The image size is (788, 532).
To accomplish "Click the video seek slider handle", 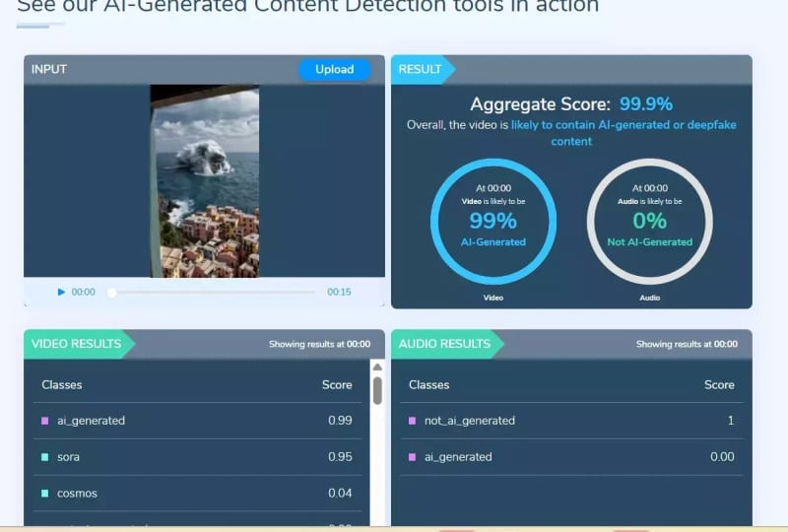I will (111, 293).
